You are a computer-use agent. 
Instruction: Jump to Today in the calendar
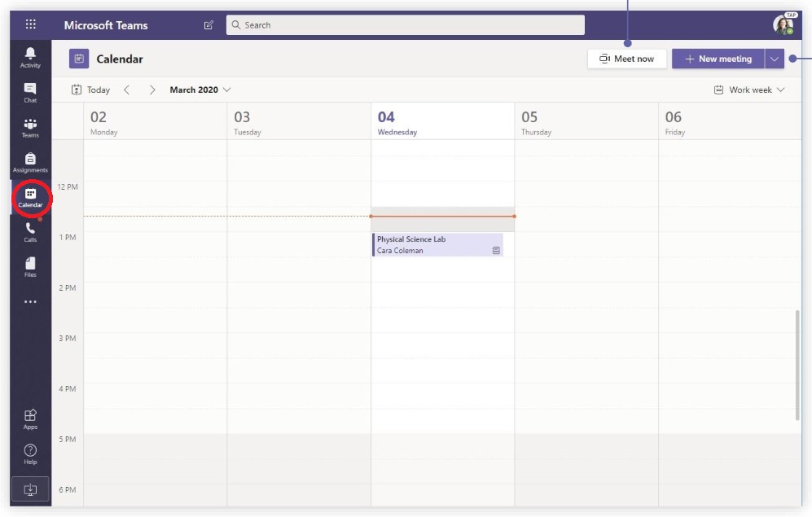click(90, 90)
